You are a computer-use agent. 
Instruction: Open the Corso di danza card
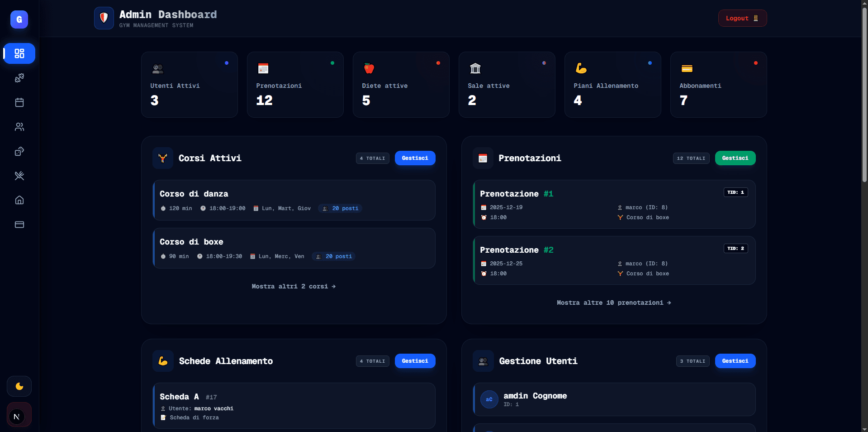(294, 200)
